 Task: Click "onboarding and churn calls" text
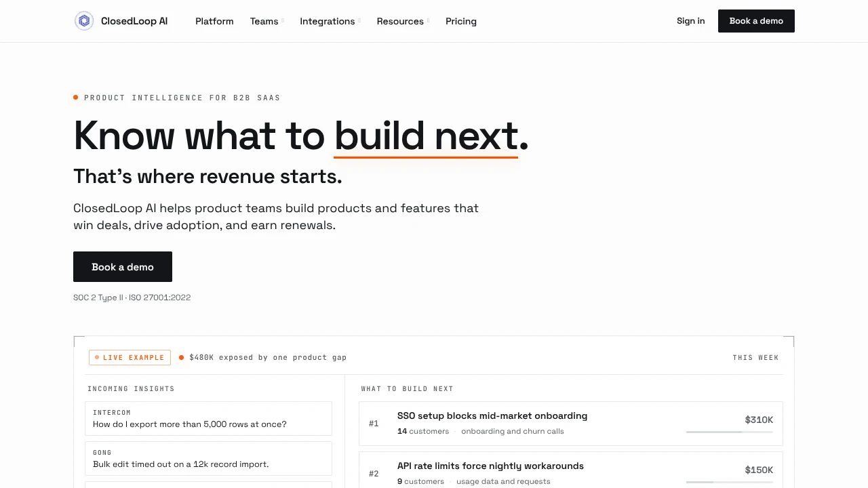(x=513, y=431)
